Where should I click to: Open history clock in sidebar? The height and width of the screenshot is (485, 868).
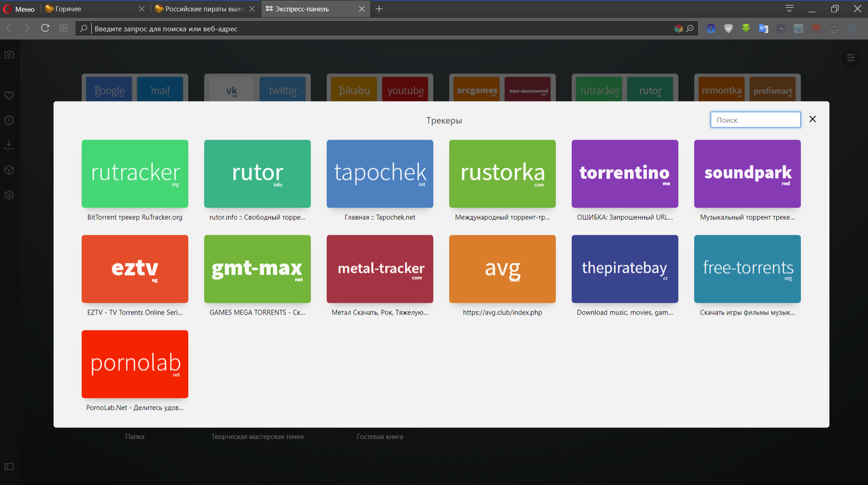pos(9,120)
